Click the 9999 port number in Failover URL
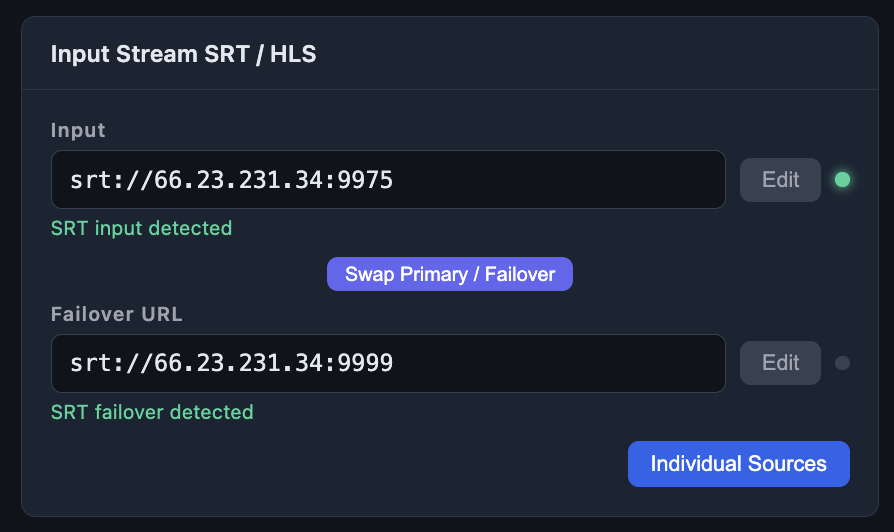 [365, 363]
